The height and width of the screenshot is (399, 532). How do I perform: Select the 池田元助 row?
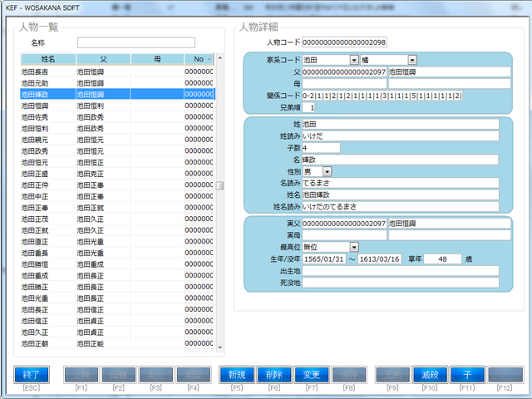point(117,83)
